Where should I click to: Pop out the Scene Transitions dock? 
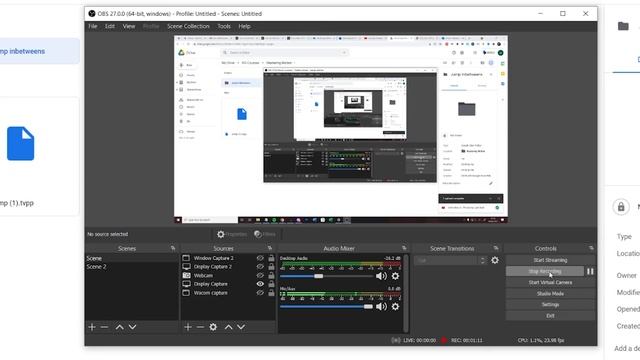496,248
